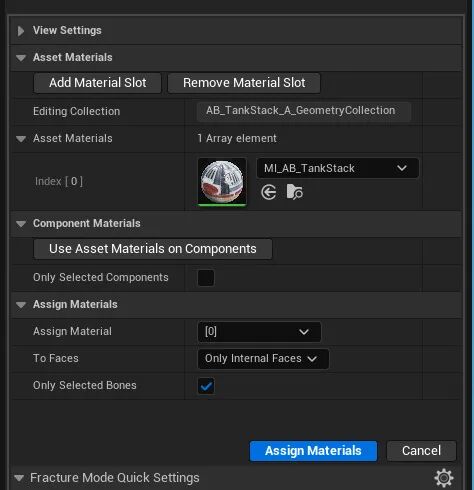Expand the View Settings section

(x=21, y=31)
